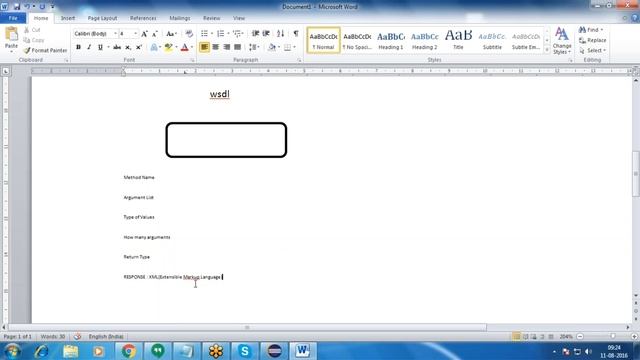Viewport: 640px width, 360px height.
Task: Click the Save icon in Quick Access Toolbar
Action: click(x=17, y=7)
